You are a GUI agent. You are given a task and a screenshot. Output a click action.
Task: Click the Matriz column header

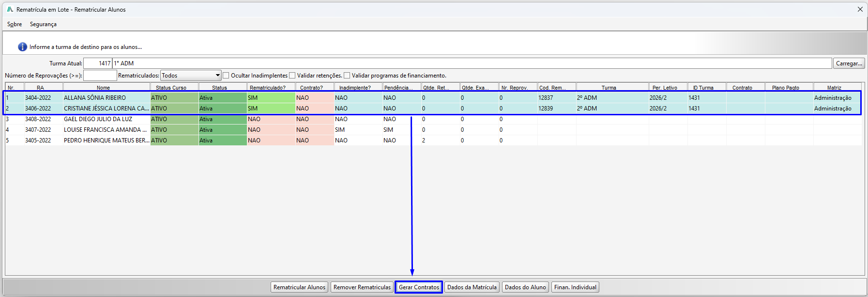(x=838, y=88)
